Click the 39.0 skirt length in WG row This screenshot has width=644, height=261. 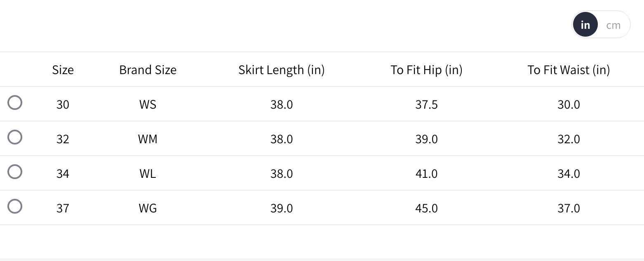(281, 208)
